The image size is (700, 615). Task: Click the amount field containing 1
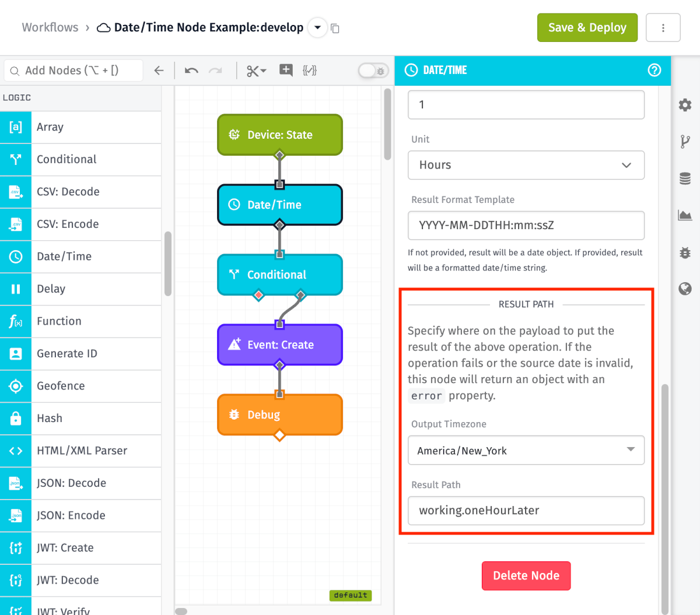(x=526, y=104)
